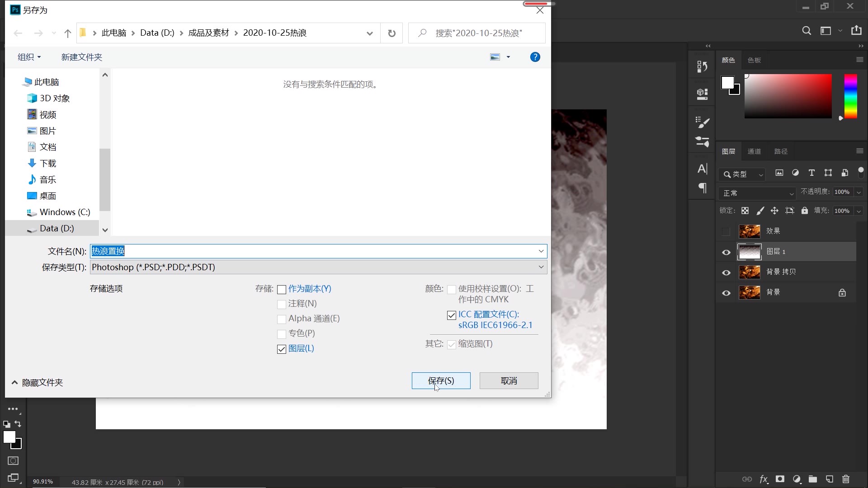Click the 文件名 filename input field
This screenshot has width=868, height=488.
point(316,251)
